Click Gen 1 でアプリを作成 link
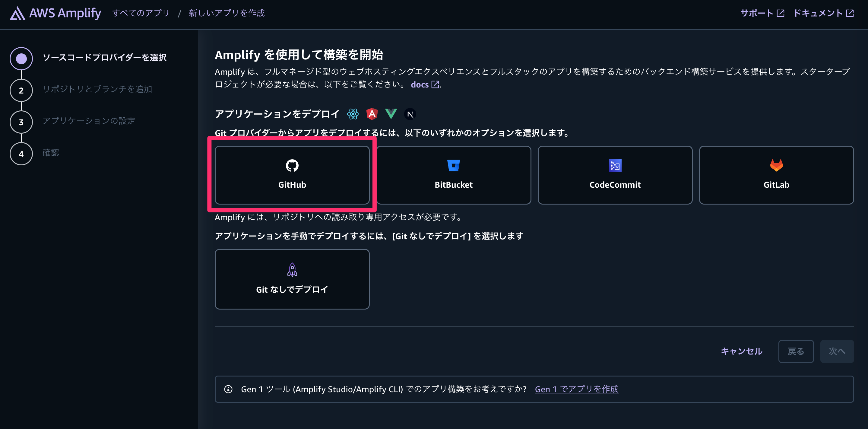This screenshot has width=868, height=429. [x=577, y=389]
